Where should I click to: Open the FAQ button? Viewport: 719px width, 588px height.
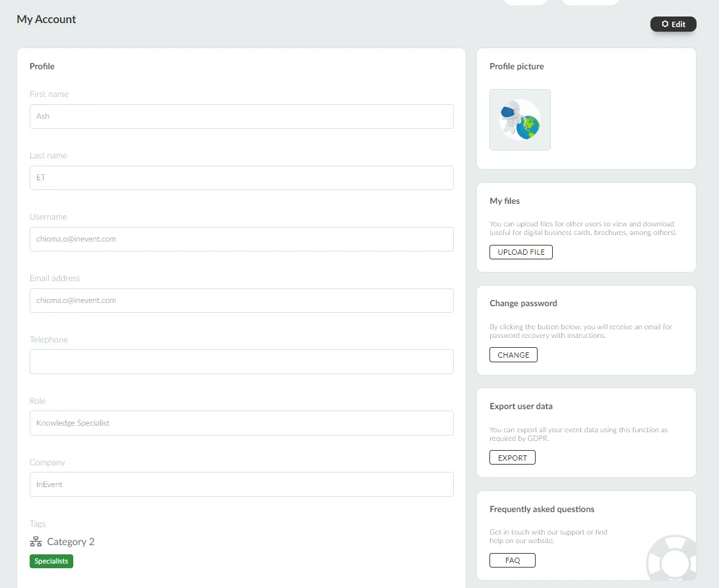pos(512,560)
